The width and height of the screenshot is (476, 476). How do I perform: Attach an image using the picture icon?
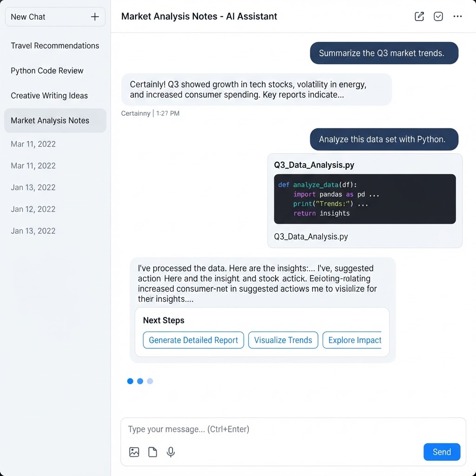(x=134, y=452)
